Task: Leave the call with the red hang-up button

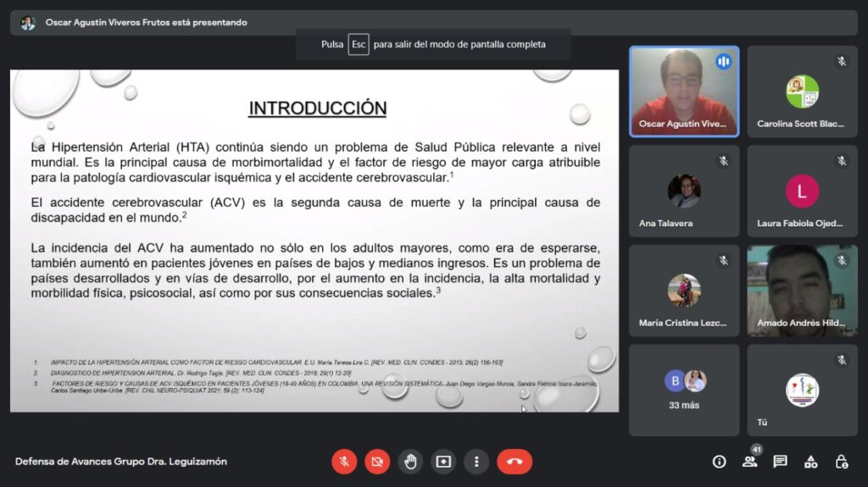Action: pos(515,462)
